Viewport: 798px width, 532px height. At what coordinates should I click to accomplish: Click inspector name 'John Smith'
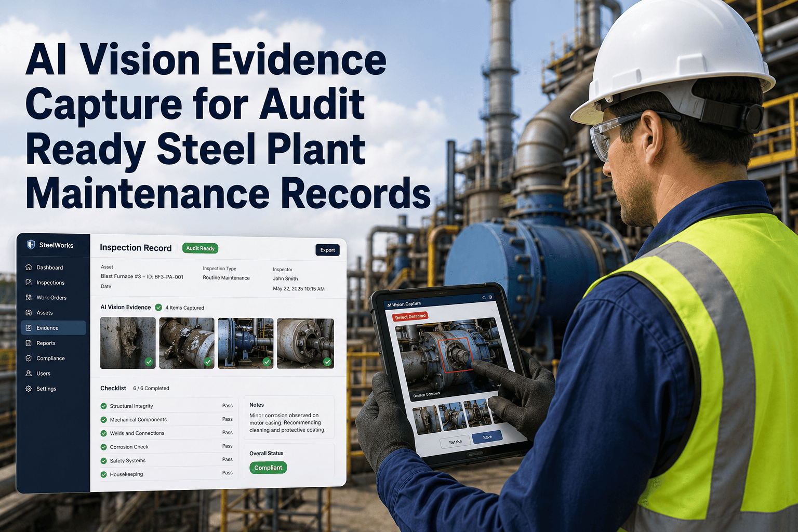click(285, 278)
